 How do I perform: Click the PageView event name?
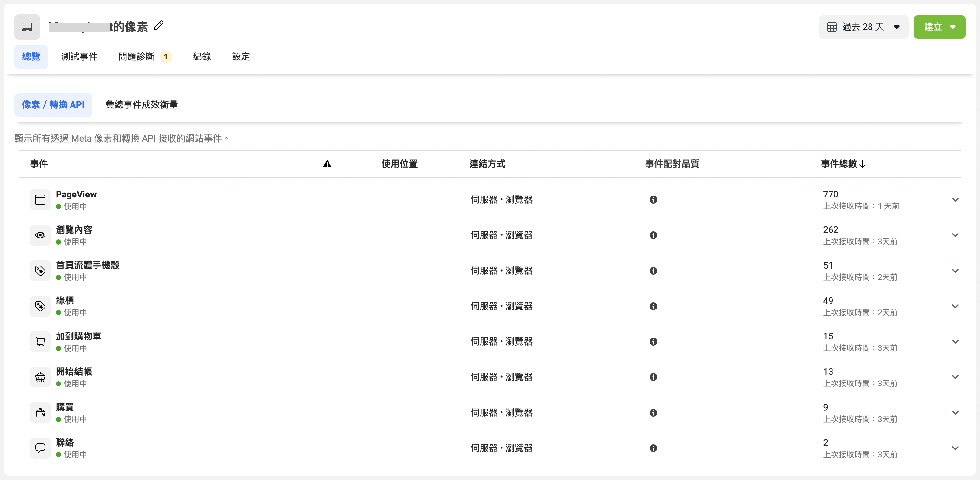[x=76, y=194]
